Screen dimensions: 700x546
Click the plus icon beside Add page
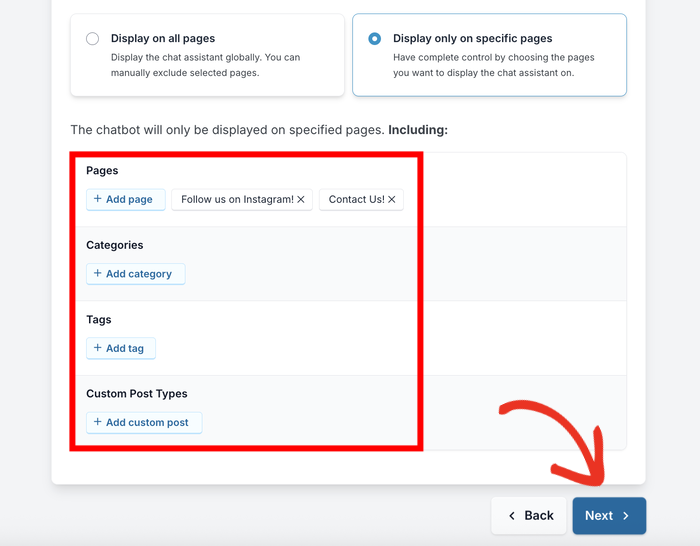[x=98, y=199]
